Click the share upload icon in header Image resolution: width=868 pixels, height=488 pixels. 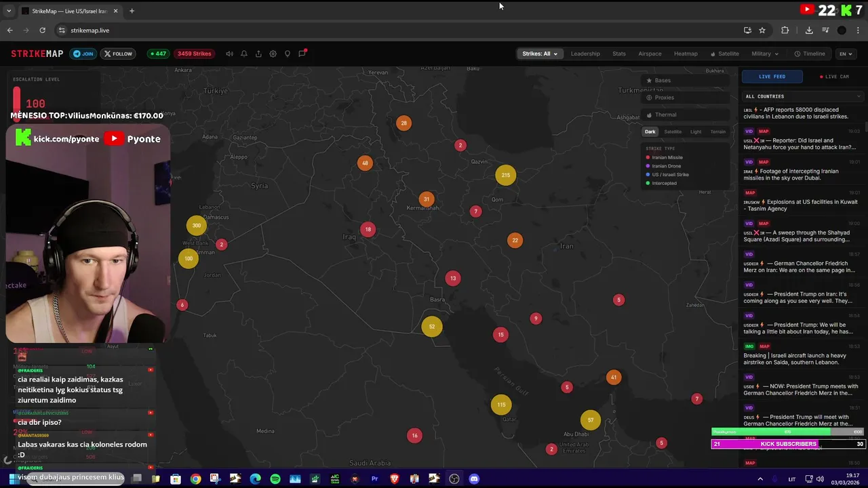click(x=258, y=54)
